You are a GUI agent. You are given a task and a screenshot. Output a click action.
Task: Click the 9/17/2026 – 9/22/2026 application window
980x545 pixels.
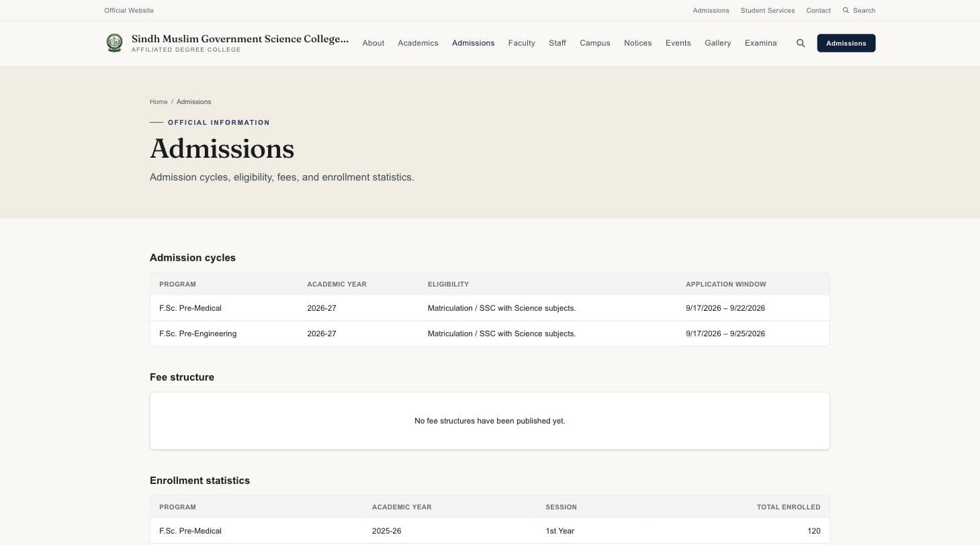point(725,308)
